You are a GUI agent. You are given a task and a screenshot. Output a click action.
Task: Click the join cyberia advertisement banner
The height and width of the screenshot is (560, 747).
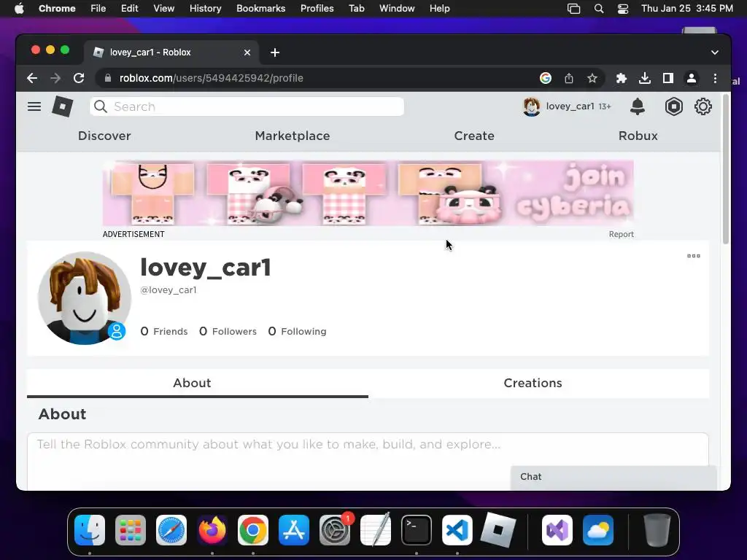(x=368, y=192)
